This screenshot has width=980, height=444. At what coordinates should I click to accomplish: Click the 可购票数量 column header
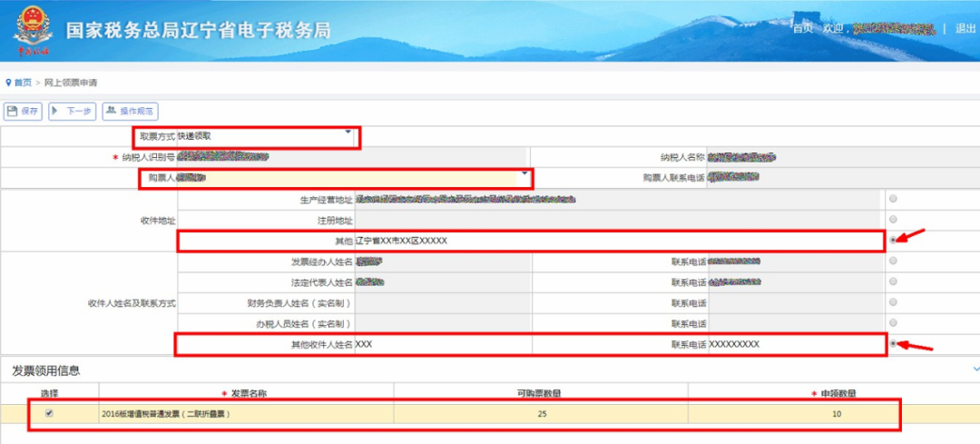(x=541, y=393)
